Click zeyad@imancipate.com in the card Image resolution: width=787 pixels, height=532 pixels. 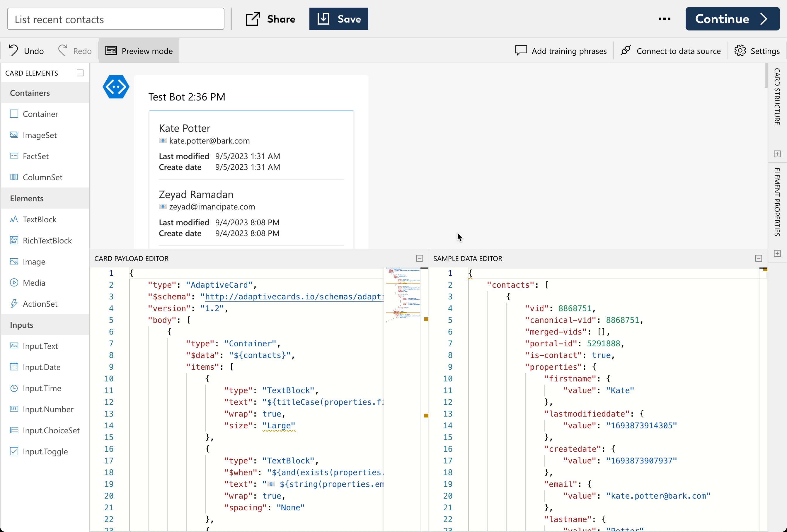coord(212,207)
